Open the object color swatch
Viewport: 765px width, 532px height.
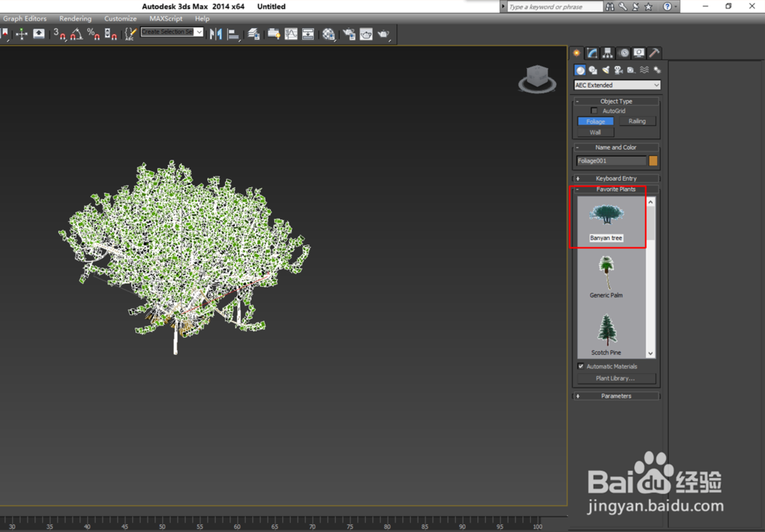(653, 161)
